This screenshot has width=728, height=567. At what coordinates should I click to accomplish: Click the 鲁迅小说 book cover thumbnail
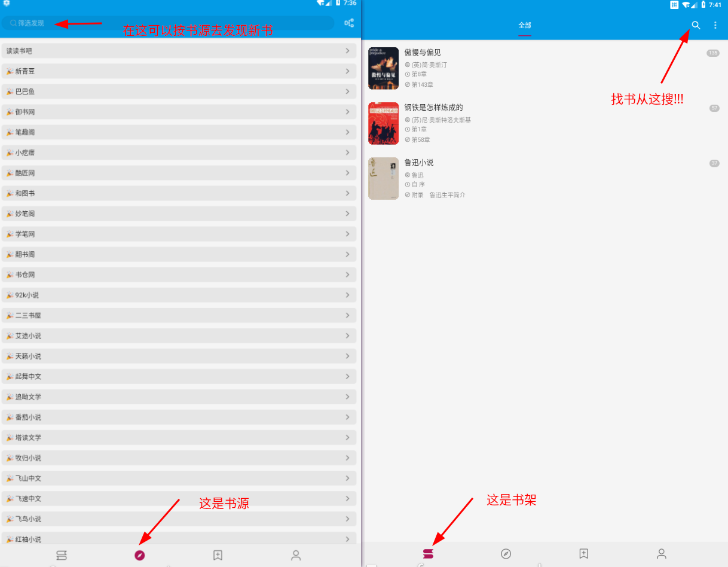coord(383,178)
